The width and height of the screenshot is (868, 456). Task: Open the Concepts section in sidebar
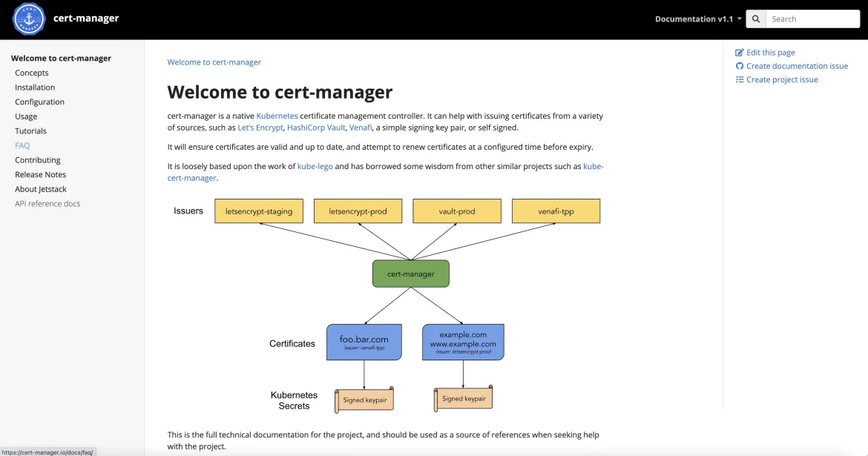32,73
